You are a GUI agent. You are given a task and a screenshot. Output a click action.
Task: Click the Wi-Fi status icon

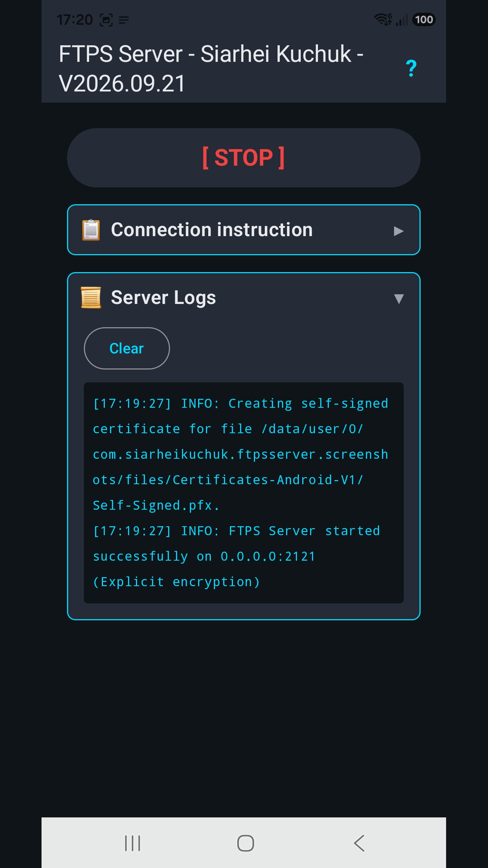383,19
